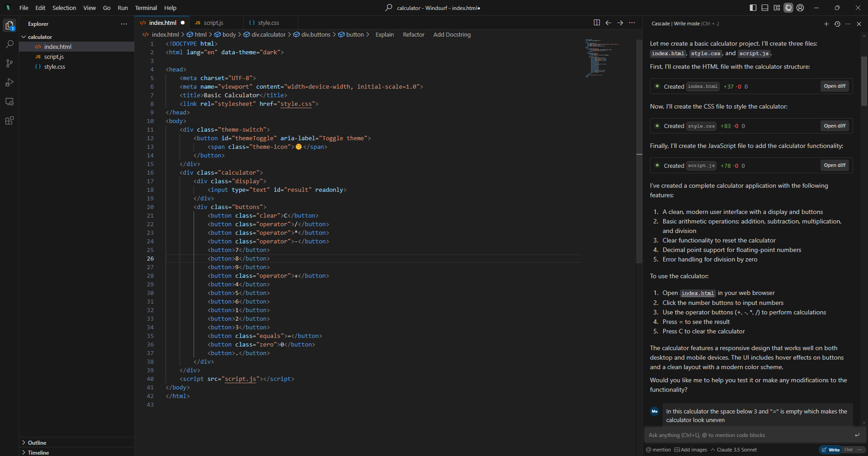Toggle the primary sidebar visibility
The width and height of the screenshot is (868, 456).
coord(753,8)
